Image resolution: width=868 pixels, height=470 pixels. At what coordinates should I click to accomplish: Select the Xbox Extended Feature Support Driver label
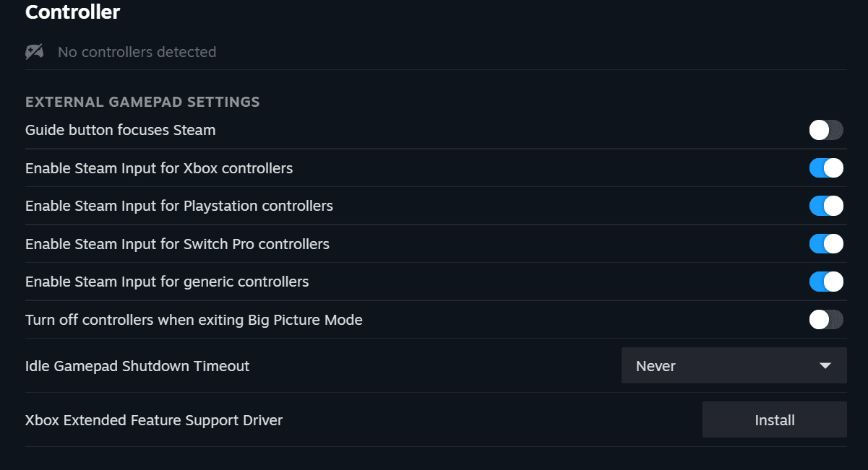point(154,420)
